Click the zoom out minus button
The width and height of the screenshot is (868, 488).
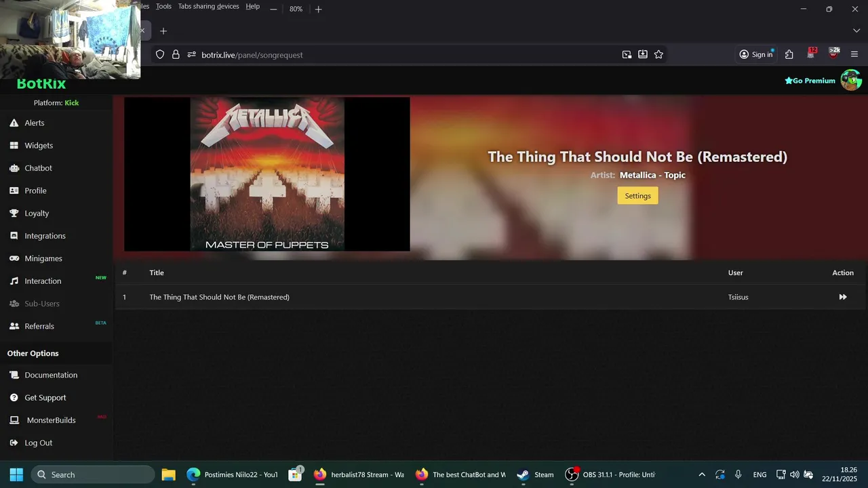click(273, 9)
